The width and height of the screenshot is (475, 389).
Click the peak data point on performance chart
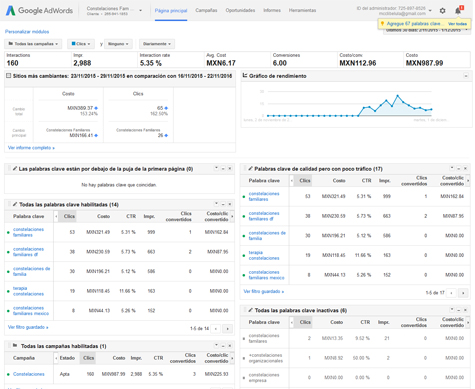[397, 96]
